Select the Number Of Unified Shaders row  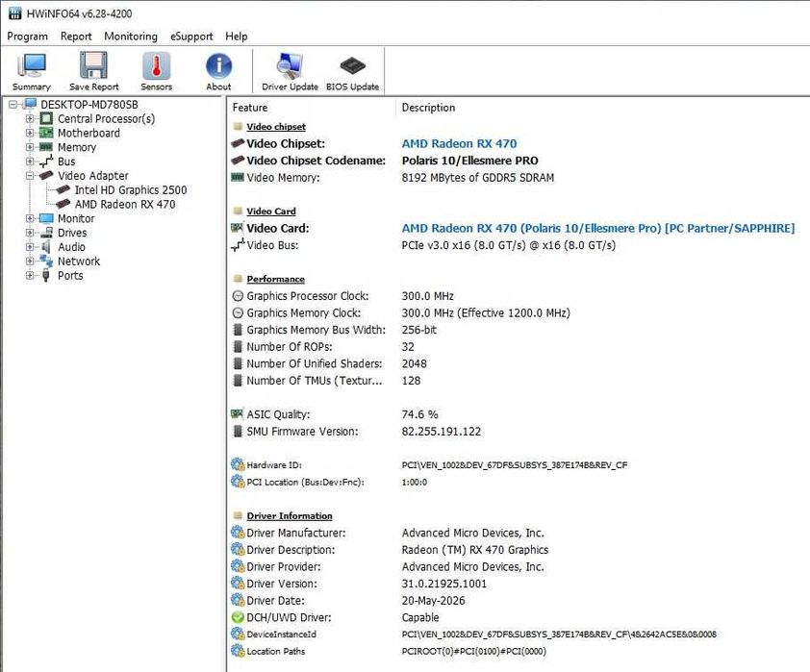[x=518, y=363]
